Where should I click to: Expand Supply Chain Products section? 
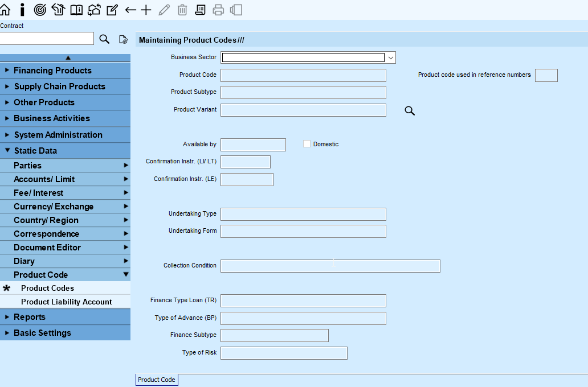pyautogui.click(x=66, y=87)
